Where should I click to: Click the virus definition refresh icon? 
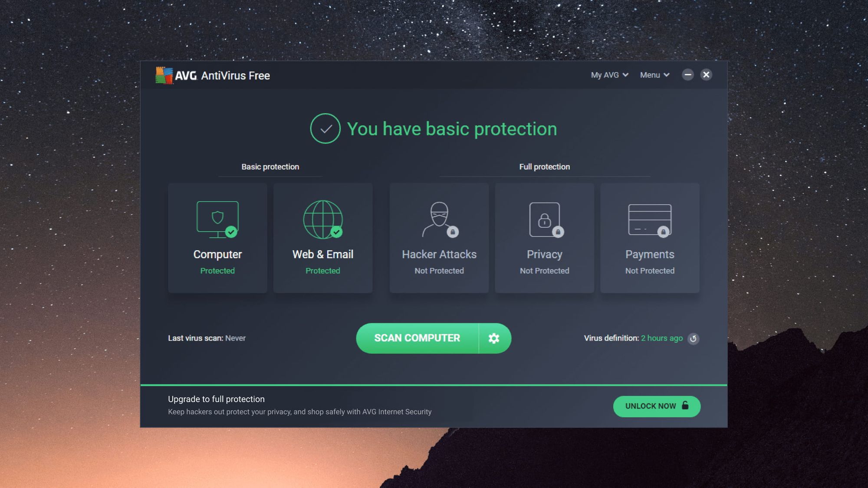tap(694, 338)
